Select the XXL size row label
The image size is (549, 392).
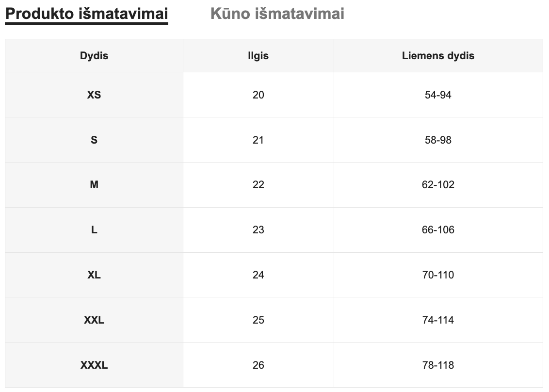pos(94,320)
